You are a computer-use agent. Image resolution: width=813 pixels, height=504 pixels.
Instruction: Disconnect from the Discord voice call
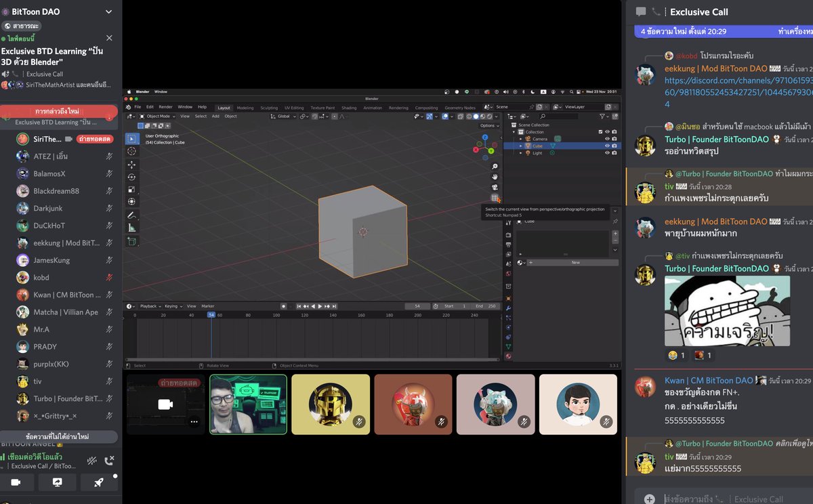pos(109,461)
